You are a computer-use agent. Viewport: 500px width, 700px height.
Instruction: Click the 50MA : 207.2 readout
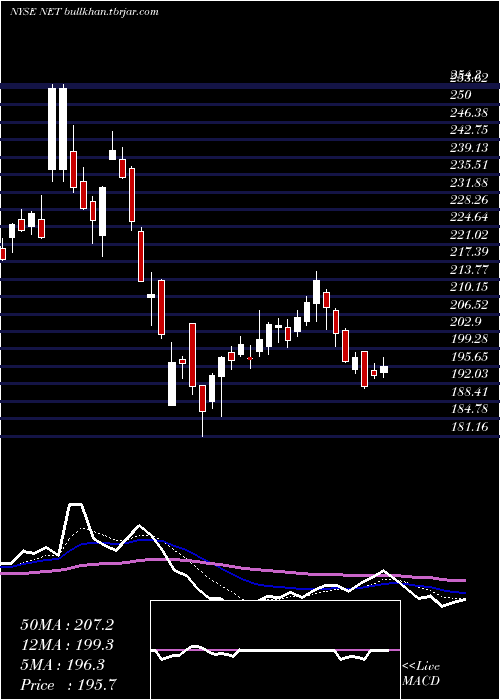point(67,625)
